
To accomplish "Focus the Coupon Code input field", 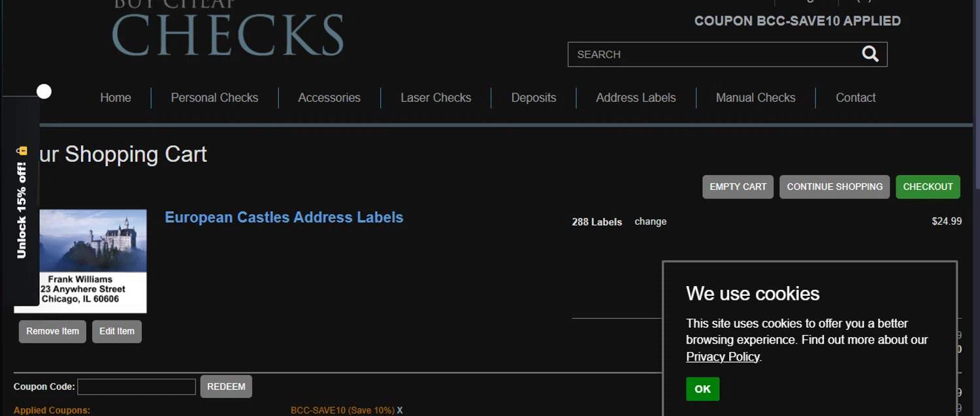I will click(137, 387).
